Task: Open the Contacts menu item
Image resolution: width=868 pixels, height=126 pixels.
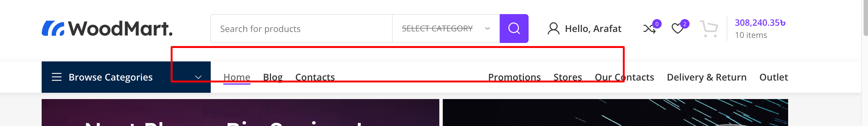Action: (x=315, y=77)
